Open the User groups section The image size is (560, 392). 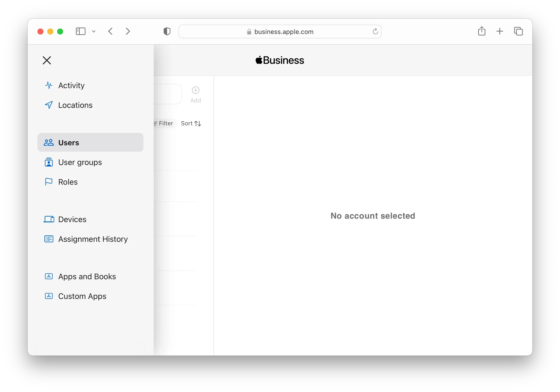coord(80,162)
